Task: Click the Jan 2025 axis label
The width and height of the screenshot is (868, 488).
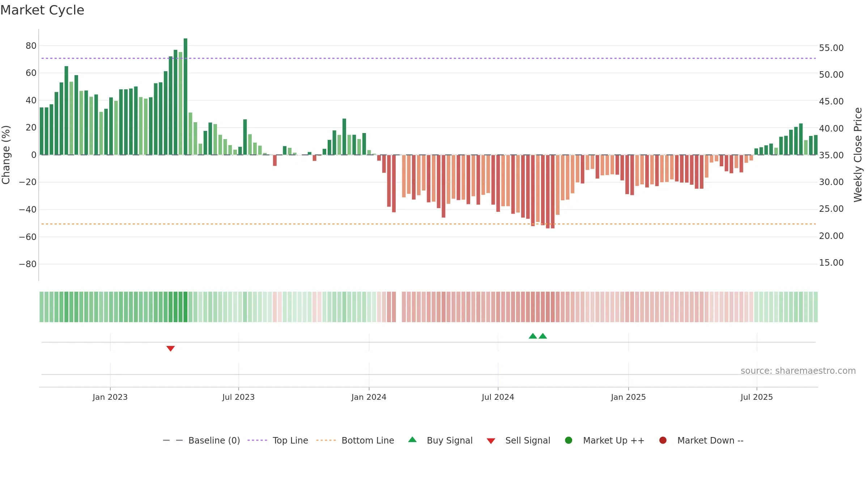Action: (628, 397)
